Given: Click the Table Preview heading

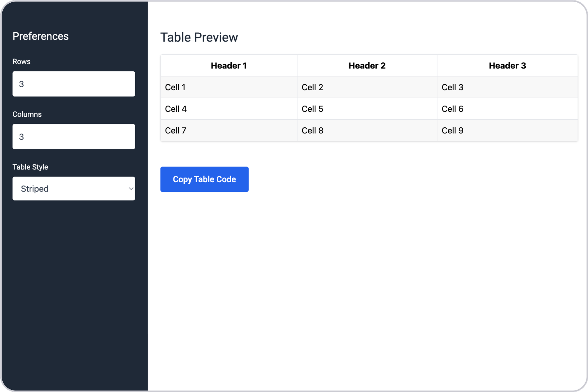Looking at the screenshot, I should (199, 37).
